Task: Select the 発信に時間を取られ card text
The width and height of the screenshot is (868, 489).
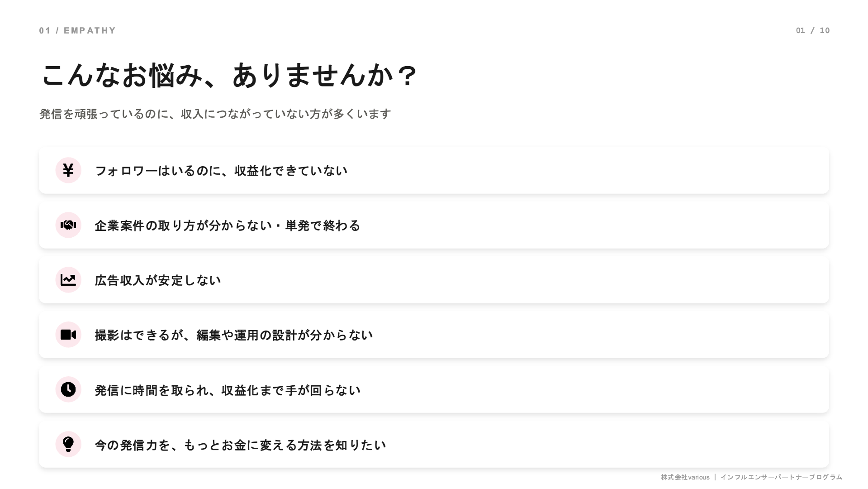Action: tap(228, 390)
